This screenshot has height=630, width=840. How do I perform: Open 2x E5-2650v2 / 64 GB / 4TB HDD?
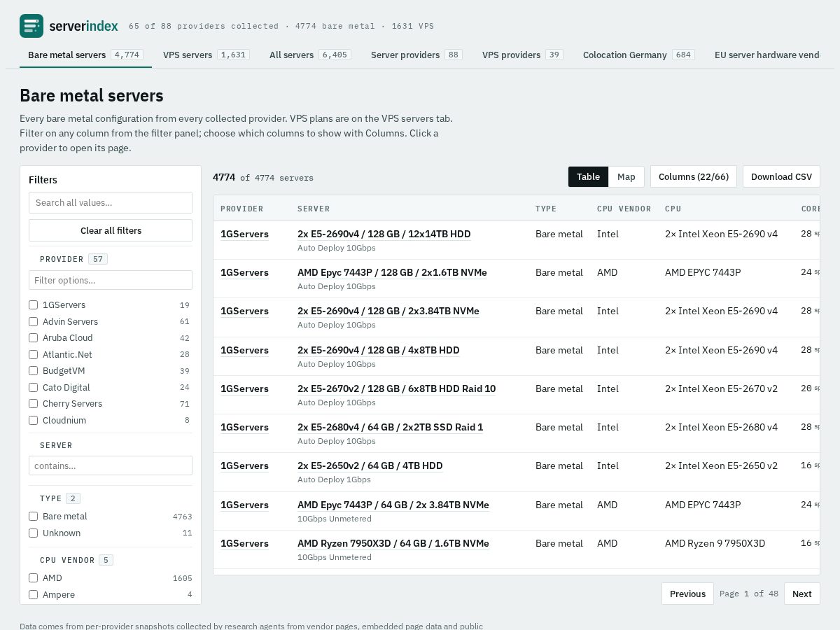click(x=370, y=465)
